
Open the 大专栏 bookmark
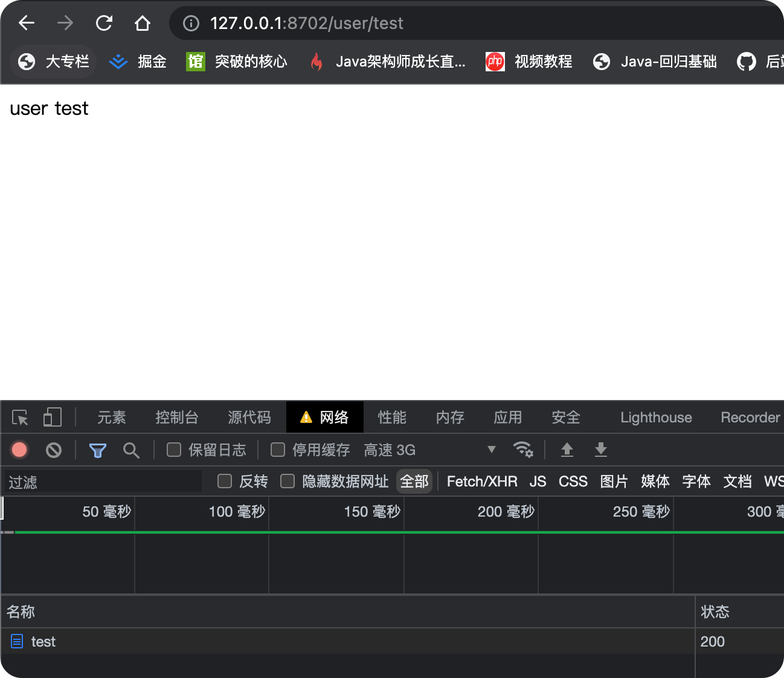(54, 61)
